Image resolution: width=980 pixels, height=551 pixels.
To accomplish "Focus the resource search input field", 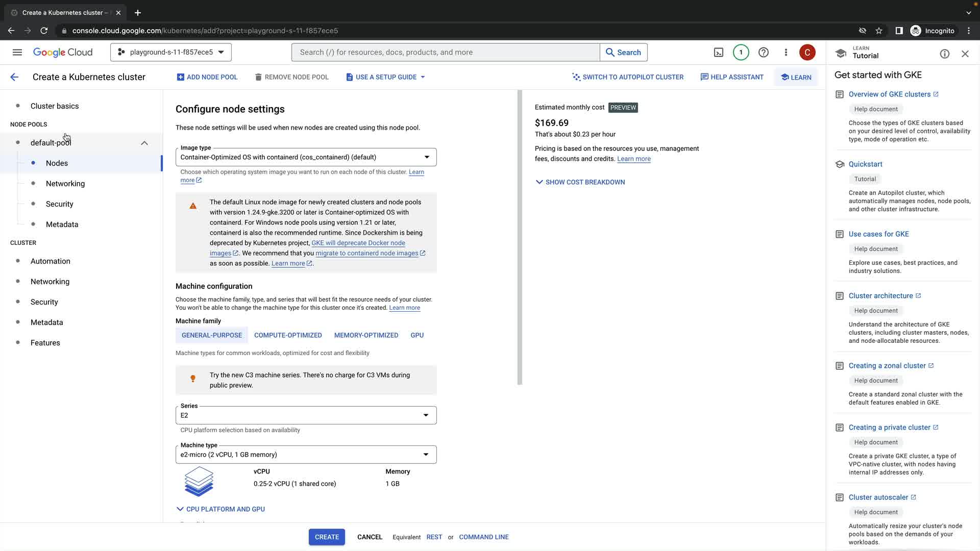I will point(445,52).
